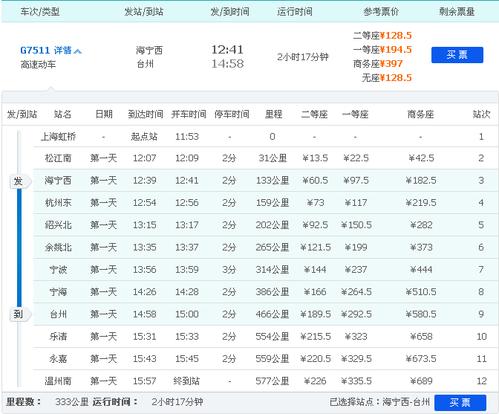Click station name 杭州东
Viewport: 499px width, 414px height.
[58, 203]
